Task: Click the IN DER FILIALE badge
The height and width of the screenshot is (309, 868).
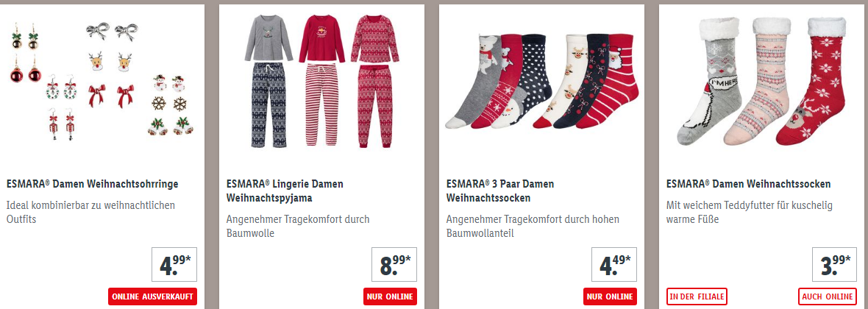Action: click(x=697, y=296)
